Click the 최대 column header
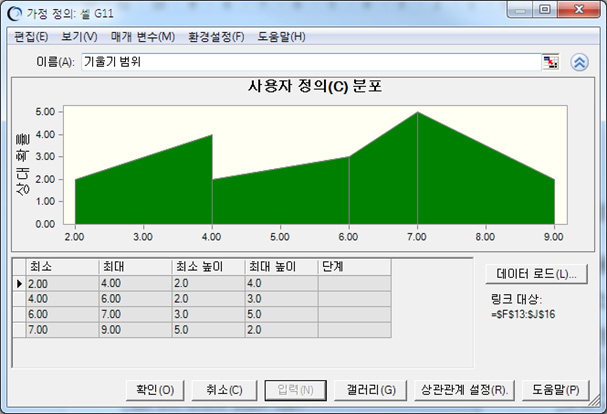607x414 pixels. click(x=135, y=267)
